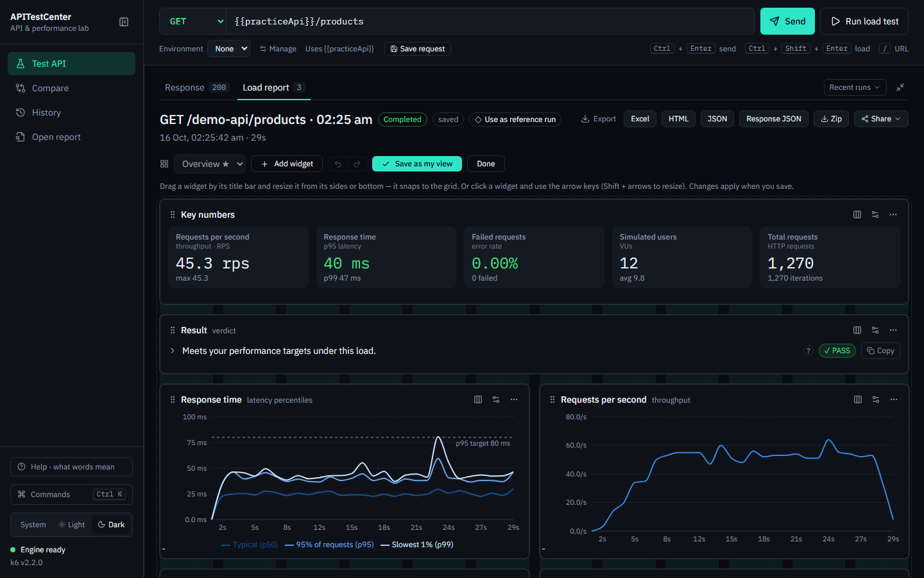Open the Compare page in sidebar
This screenshot has height=578, width=924.
71,88
